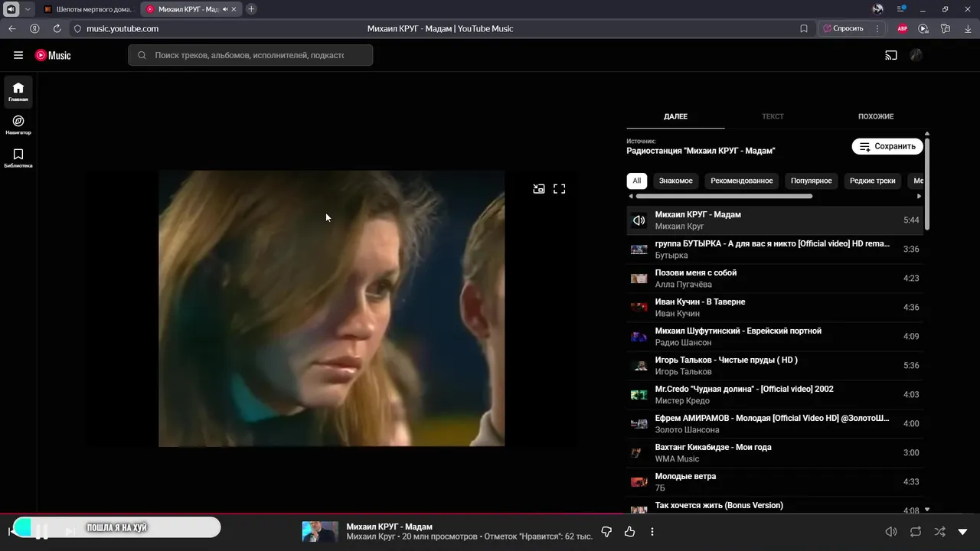980x551 pixels.
Task: Open options next to Спросить
Action: tap(877, 28)
